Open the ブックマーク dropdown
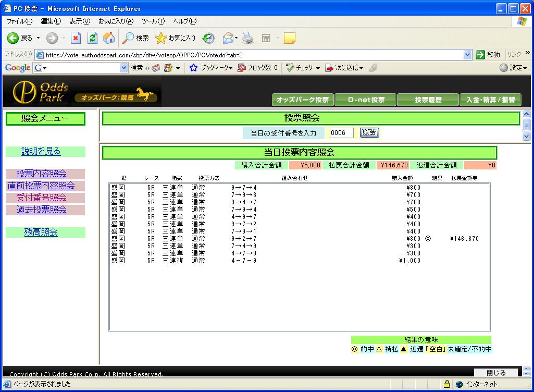 tap(217, 68)
